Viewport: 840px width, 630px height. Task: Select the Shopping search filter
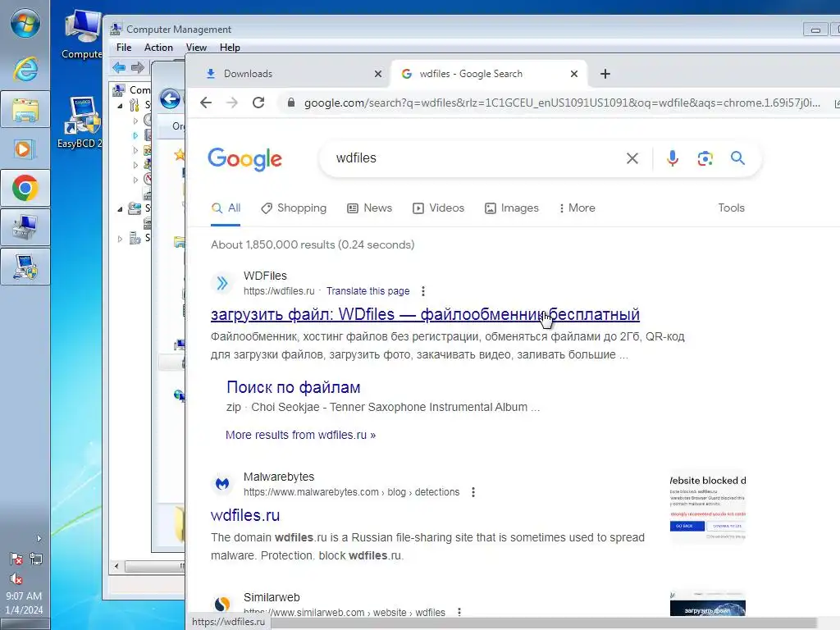tap(294, 208)
